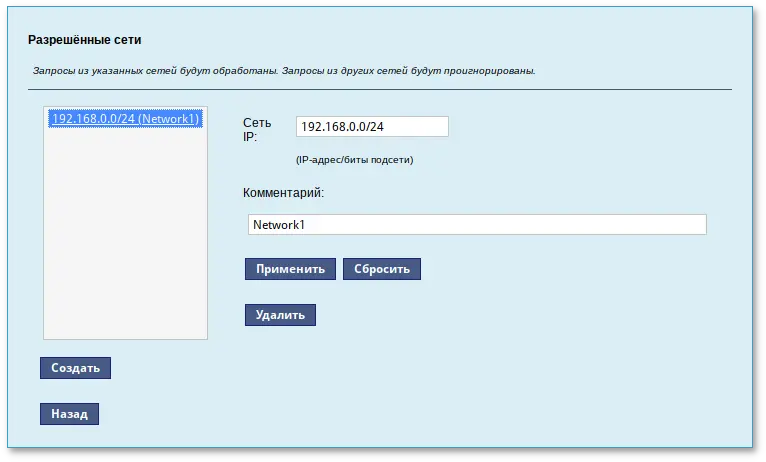The image size is (766, 462).
Task: Create a new network with Создать button
Action: (75, 368)
